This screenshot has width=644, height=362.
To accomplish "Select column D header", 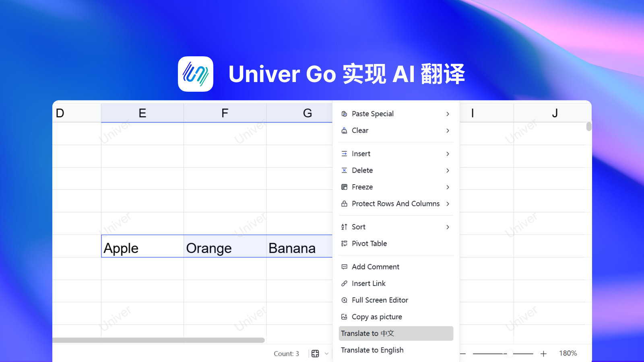I will [76, 113].
